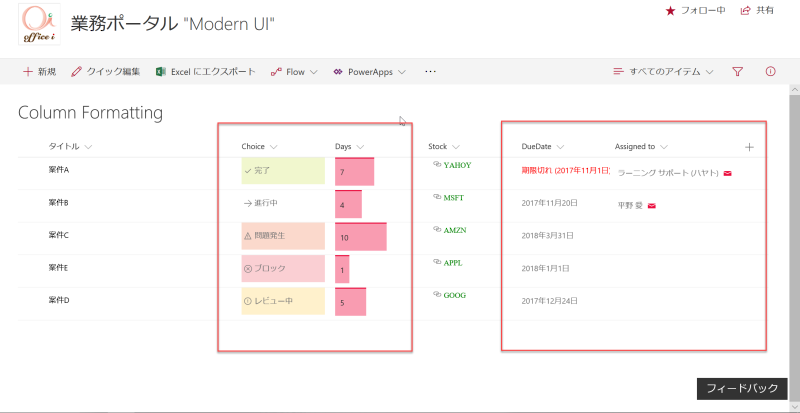Open the more options ellipsis menu
800x413 pixels.
430,71
